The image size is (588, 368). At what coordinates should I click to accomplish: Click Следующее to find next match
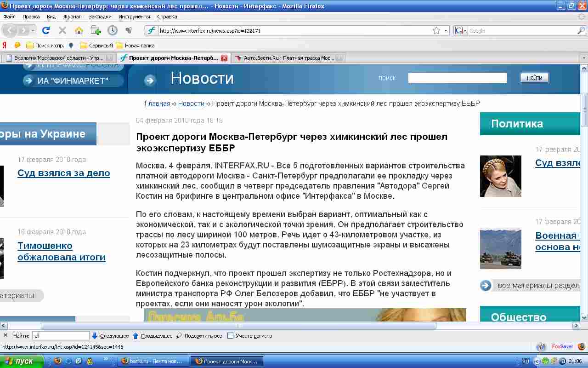coord(110,336)
